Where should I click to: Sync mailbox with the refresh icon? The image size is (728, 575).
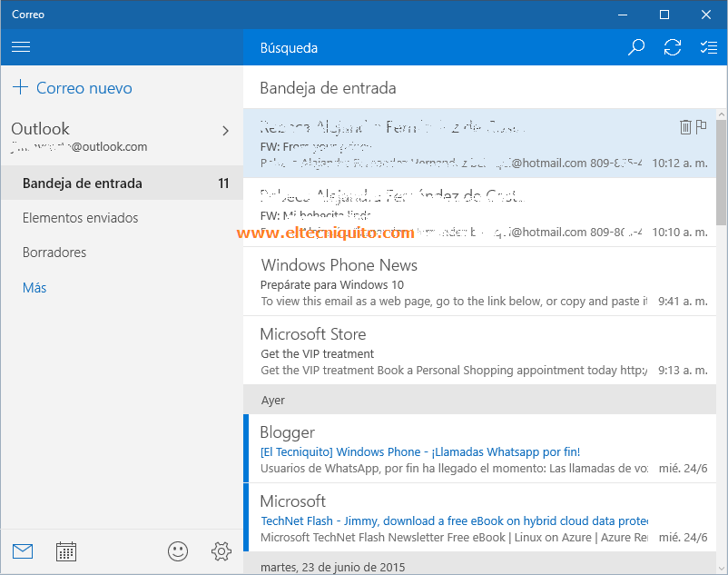pyautogui.click(x=673, y=47)
